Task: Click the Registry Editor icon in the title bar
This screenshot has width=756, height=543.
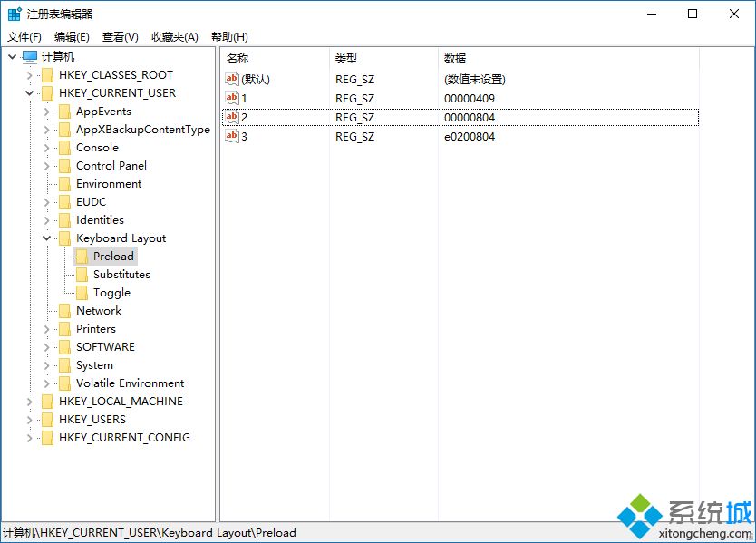Action: (13, 13)
